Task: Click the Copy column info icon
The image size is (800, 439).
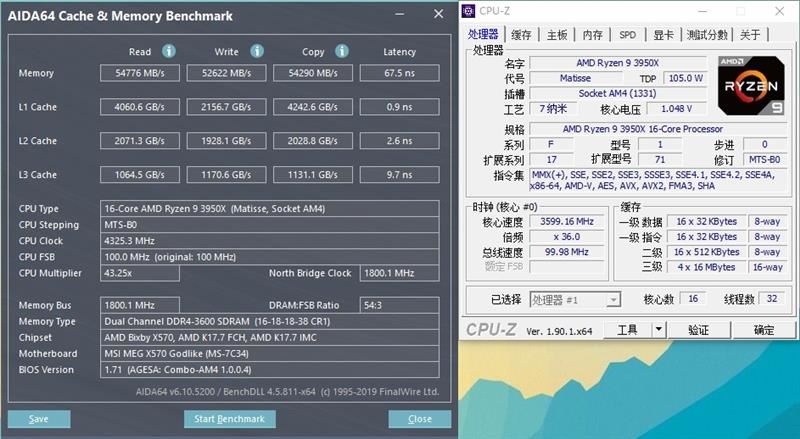Action: tap(342, 51)
